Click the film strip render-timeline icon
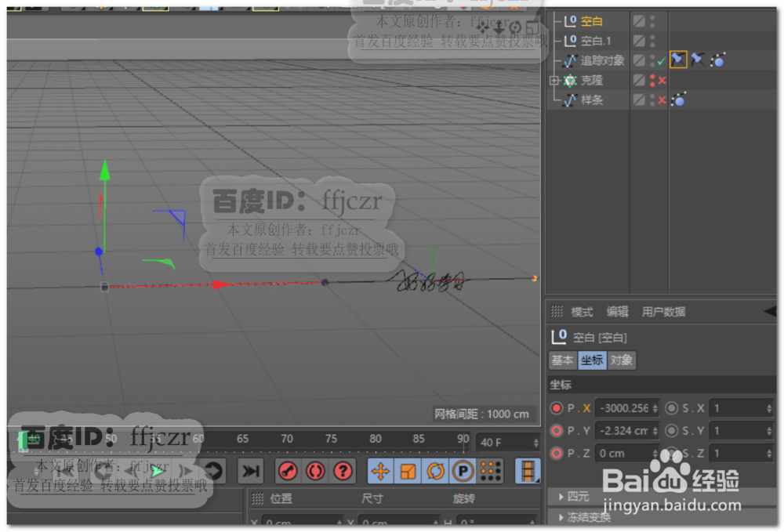Screen dimensions: 784x532 (528, 471)
